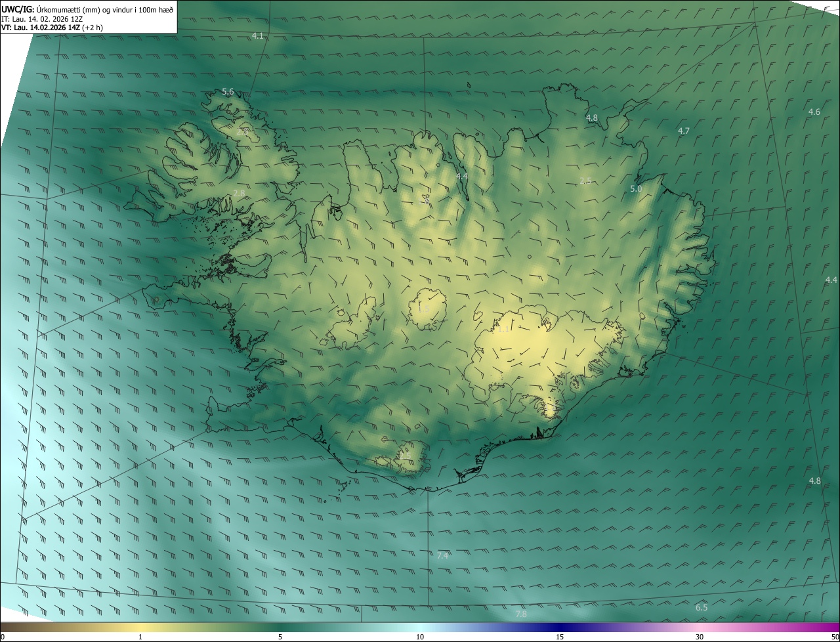
Task: Pick the pale yellow colour at scale 1
Action: pos(140,627)
